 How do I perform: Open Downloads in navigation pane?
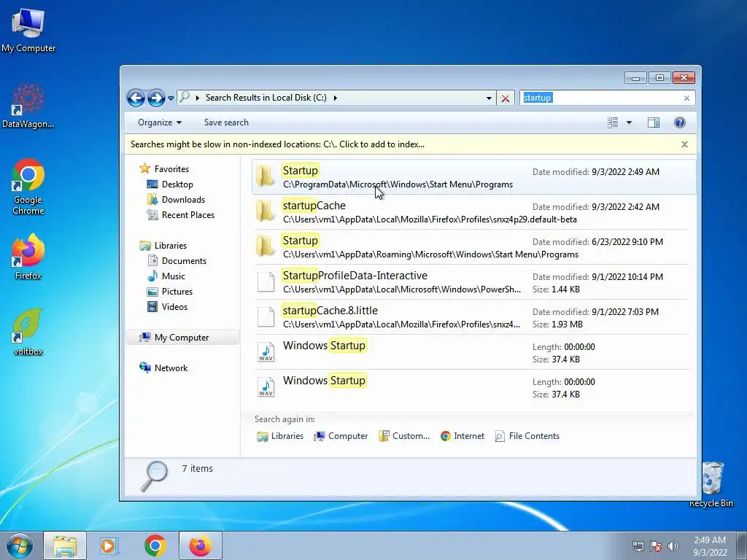[x=177, y=200]
